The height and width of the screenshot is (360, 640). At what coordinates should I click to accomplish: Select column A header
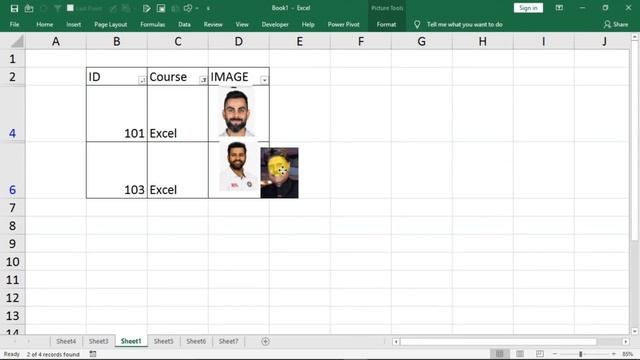(56, 41)
